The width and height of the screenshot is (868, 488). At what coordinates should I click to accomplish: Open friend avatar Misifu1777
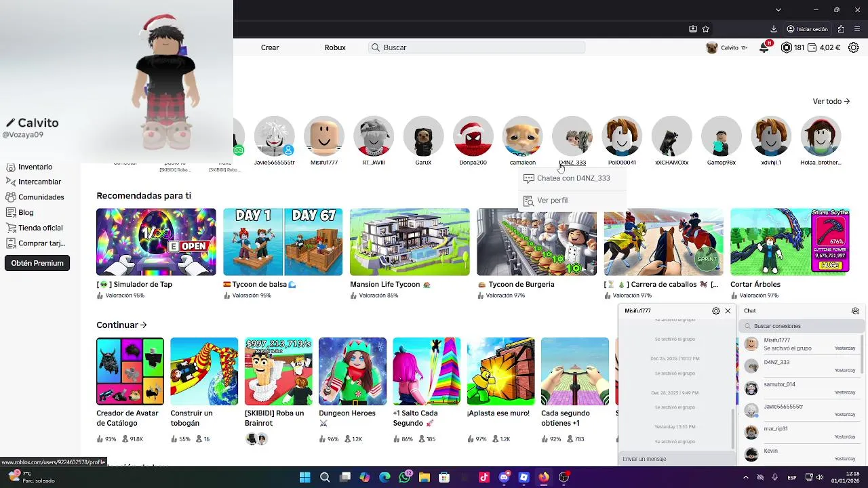click(324, 136)
